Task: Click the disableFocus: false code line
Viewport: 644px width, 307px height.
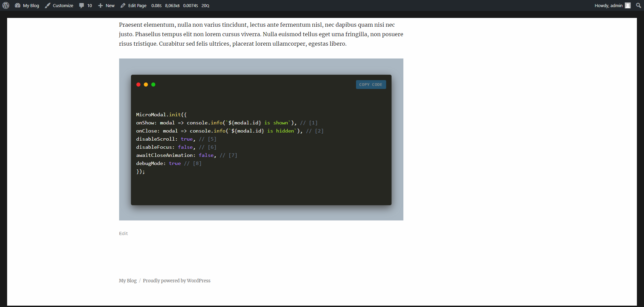Action: tap(176, 147)
